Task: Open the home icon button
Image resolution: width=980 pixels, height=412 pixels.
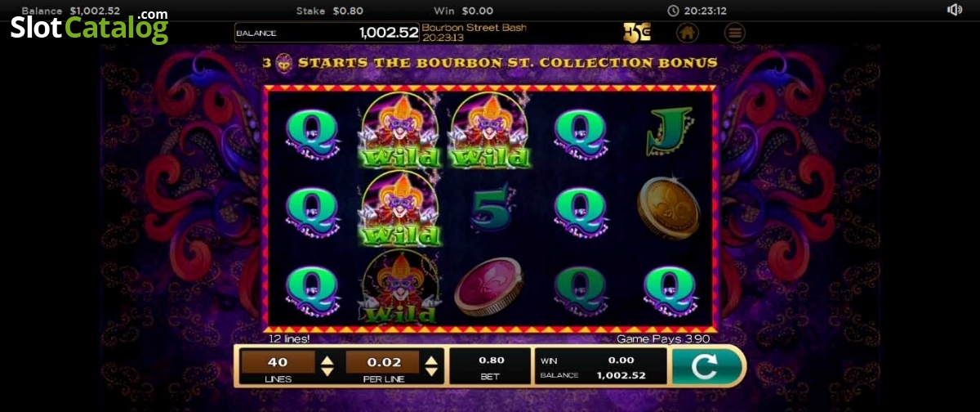Action: (x=688, y=33)
